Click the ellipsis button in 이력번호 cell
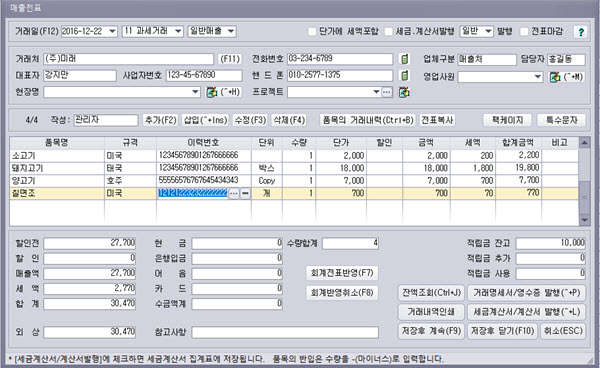 click(234, 194)
